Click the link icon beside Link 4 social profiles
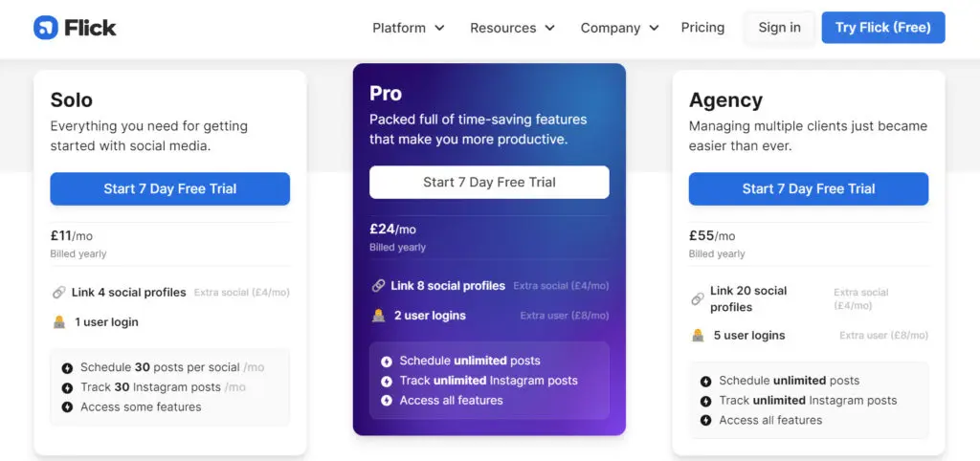Viewport: 980px width, 461px height. point(58,293)
